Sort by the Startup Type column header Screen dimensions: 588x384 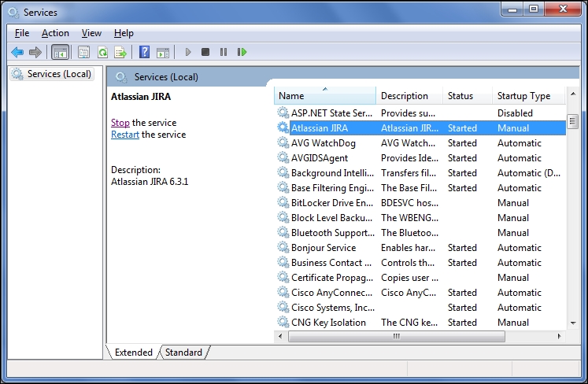(528, 96)
